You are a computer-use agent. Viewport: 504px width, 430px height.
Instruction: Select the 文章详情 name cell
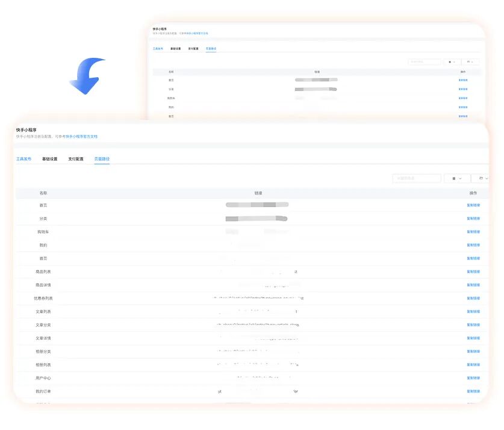click(43, 338)
